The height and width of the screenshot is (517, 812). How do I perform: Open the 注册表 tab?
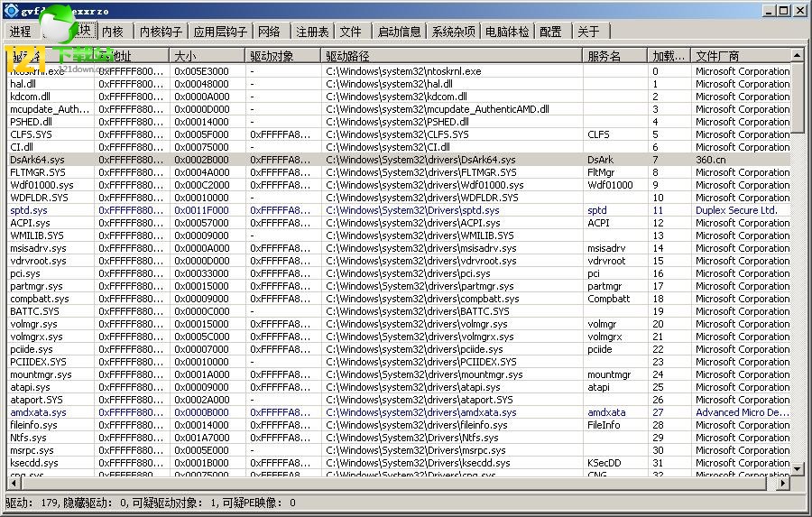(312, 32)
